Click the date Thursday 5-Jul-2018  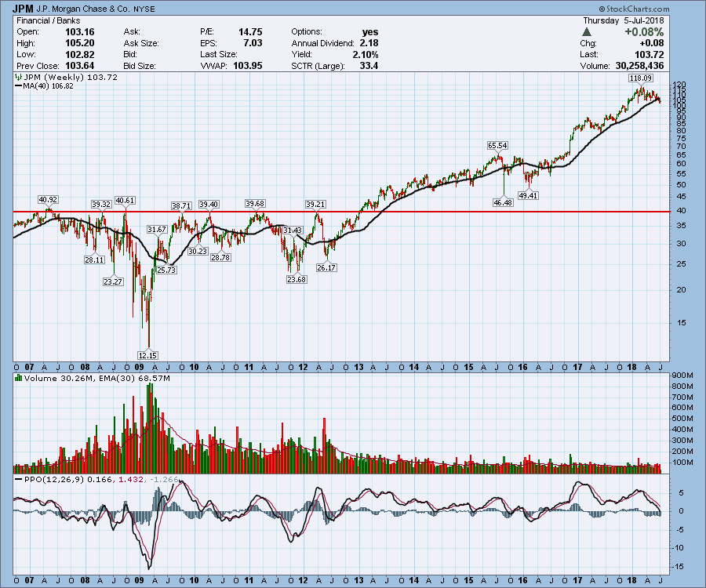tap(624, 20)
